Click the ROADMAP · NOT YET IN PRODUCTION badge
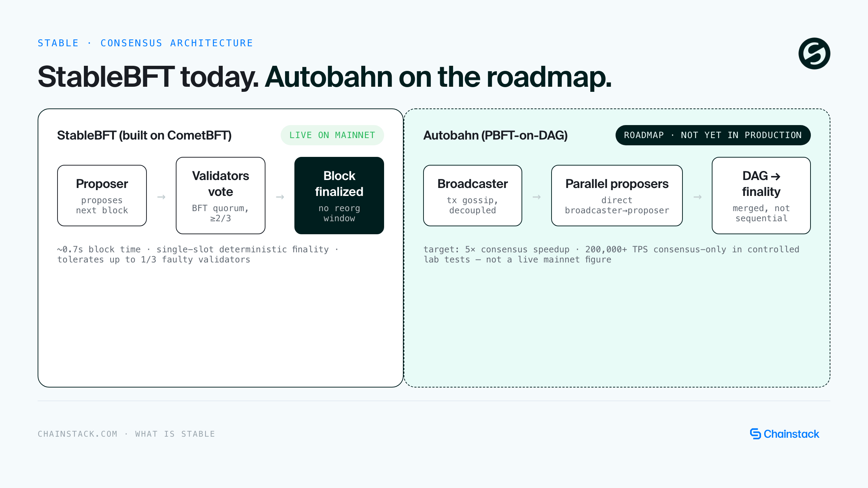The height and width of the screenshot is (488, 868). tap(713, 135)
